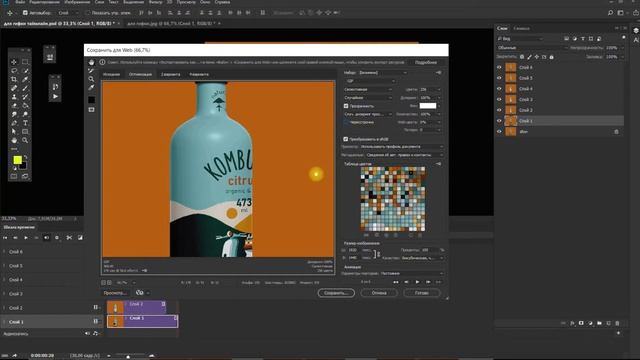Toggle the Convert to sRGB checkbox
640x360 pixels.
tap(346, 139)
